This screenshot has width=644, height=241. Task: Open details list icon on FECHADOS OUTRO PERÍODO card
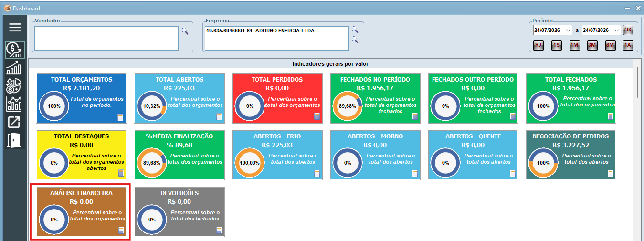coord(513,116)
